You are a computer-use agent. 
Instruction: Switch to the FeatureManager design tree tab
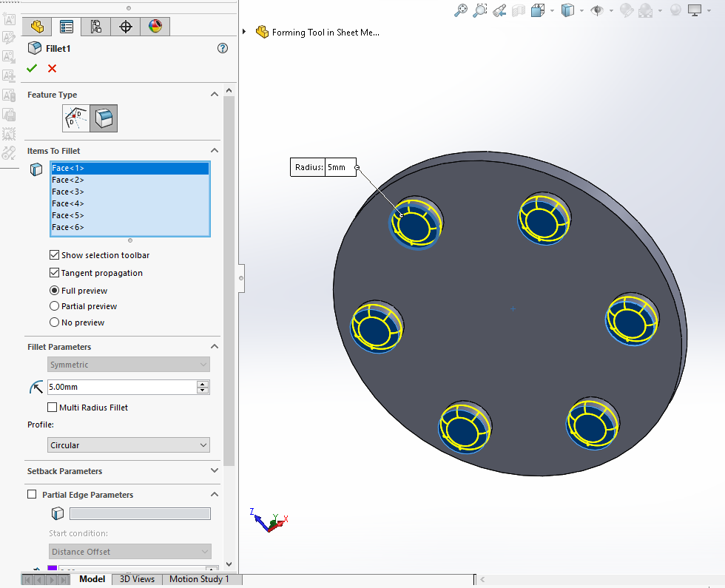pos(37,27)
